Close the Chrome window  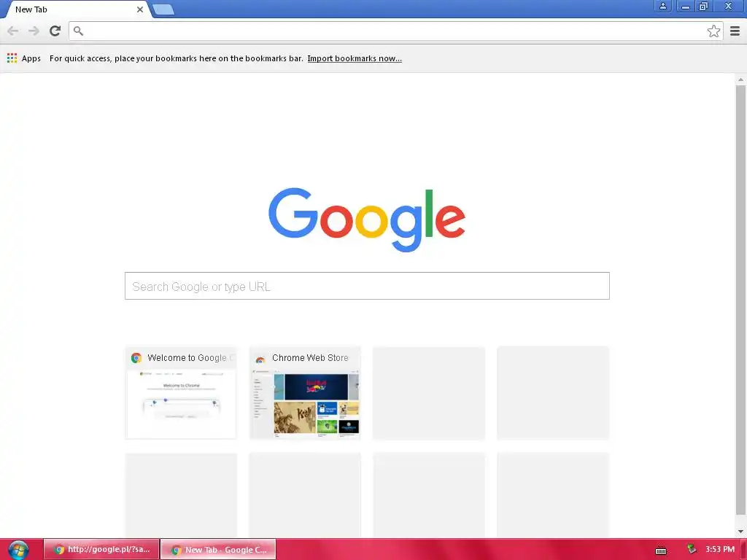pyautogui.click(x=729, y=6)
